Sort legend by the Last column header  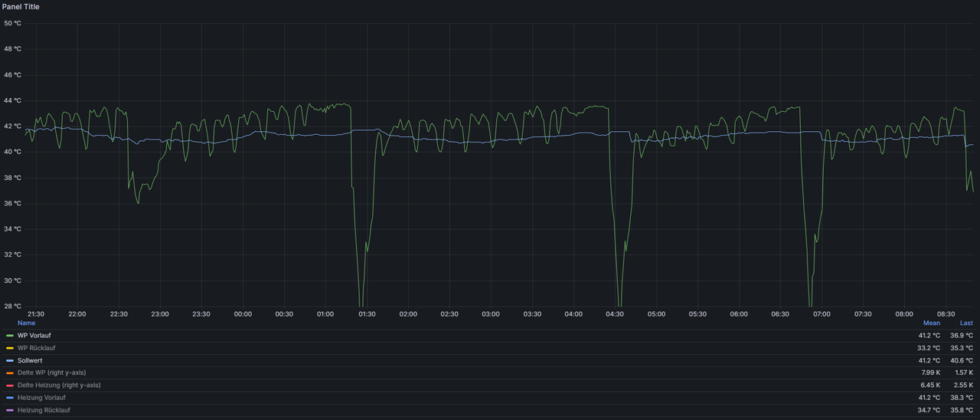click(x=966, y=323)
